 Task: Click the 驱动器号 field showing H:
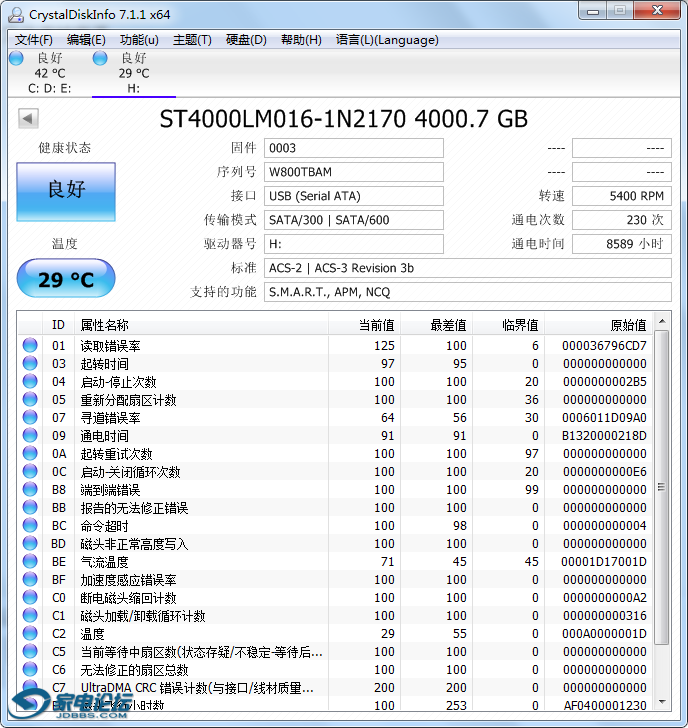[x=354, y=244]
